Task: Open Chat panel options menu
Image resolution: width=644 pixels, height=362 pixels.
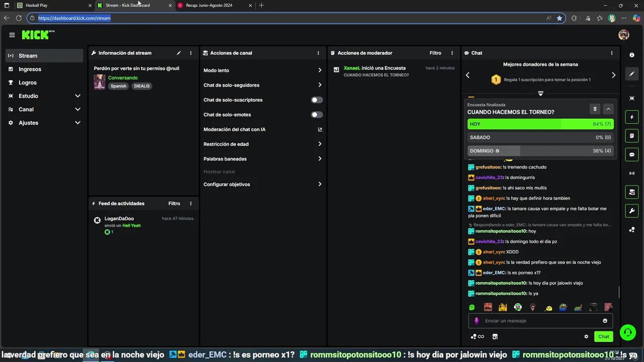Action: click(x=612, y=53)
